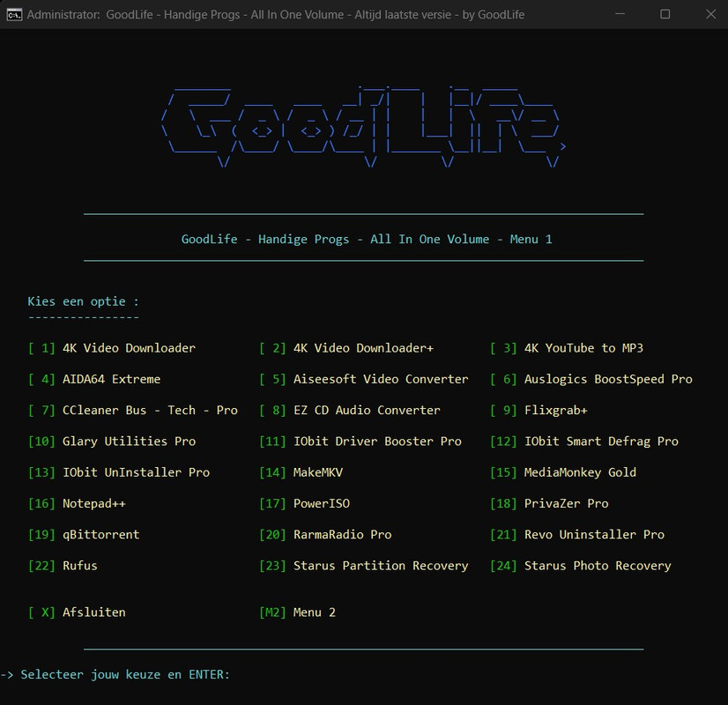728x705 pixels.
Task: Maximize the GoodLife console window
Action: (x=665, y=14)
